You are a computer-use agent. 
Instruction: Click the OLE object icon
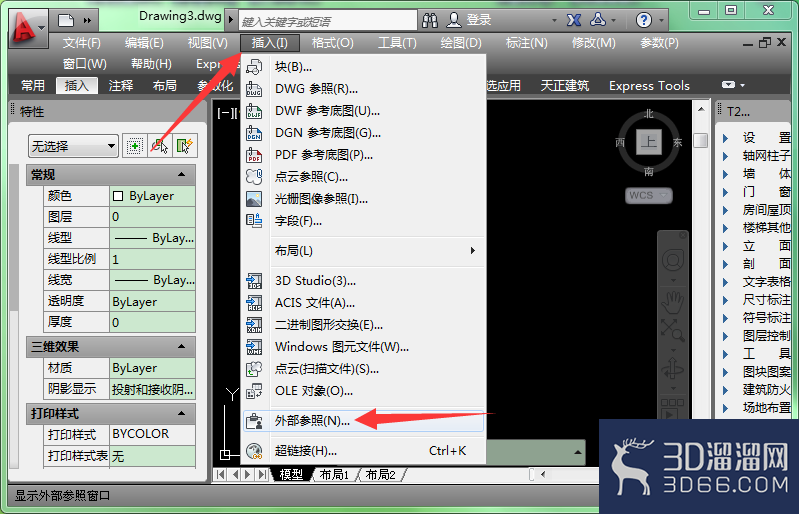(254, 391)
